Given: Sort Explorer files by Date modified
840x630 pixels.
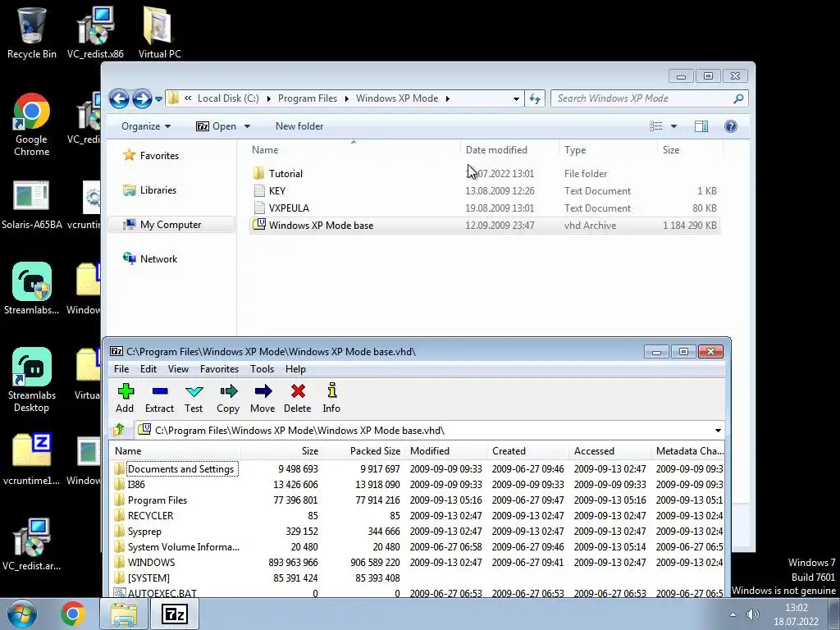Looking at the screenshot, I should click(496, 150).
